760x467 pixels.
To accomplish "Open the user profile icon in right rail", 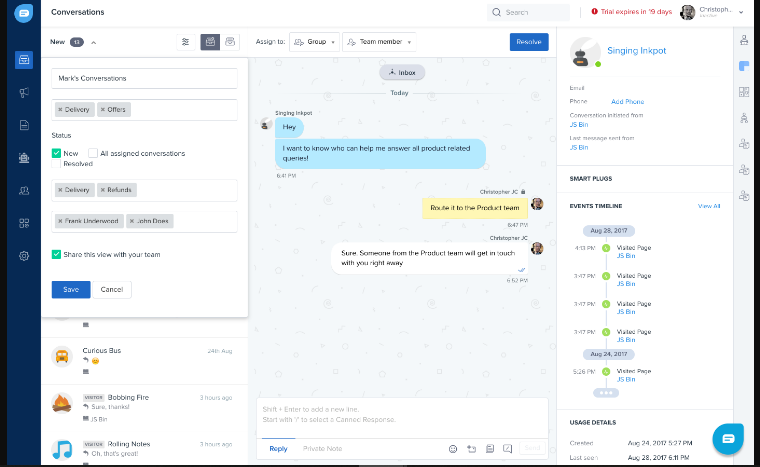I will (744, 40).
